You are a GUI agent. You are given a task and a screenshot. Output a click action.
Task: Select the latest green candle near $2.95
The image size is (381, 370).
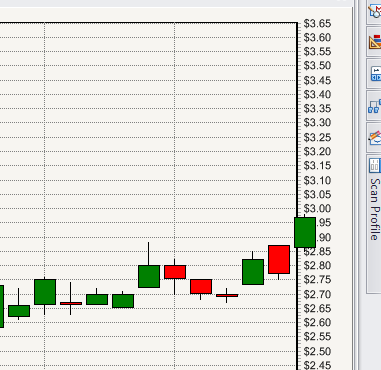pyautogui.click(x=305, y=232)
